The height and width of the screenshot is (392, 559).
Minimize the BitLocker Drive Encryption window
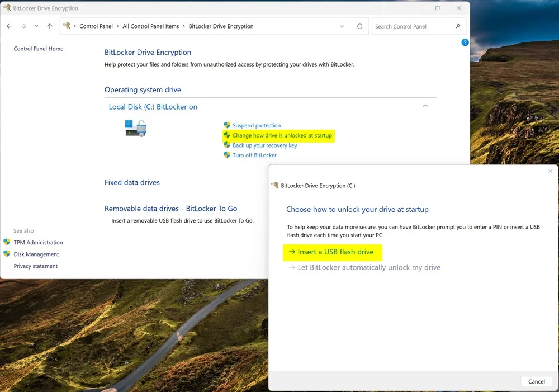(416, 8)
